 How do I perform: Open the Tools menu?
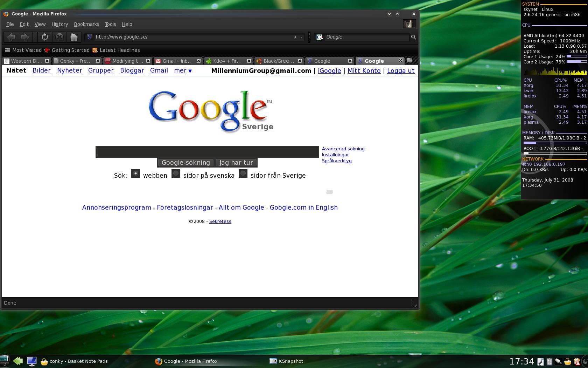110,24
